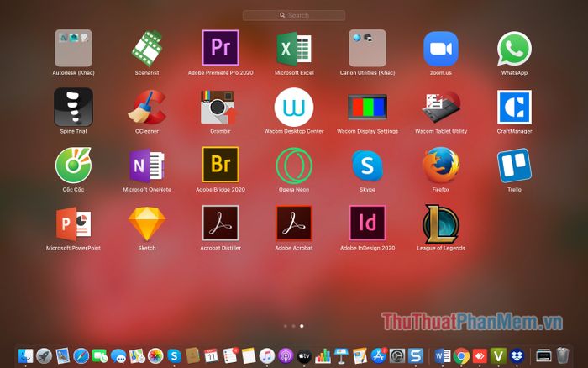Image resolution: width=588 pixels, height=368 pixels.
Task: Open Safari from the Dock
Action: click(x=81, y=355)
